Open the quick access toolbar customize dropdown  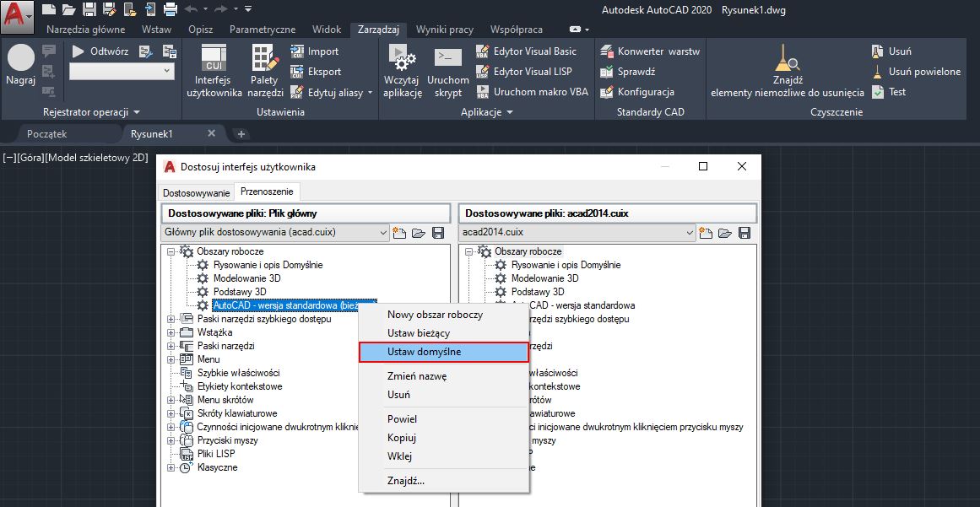pyautogui.click(x=248, y=8)
